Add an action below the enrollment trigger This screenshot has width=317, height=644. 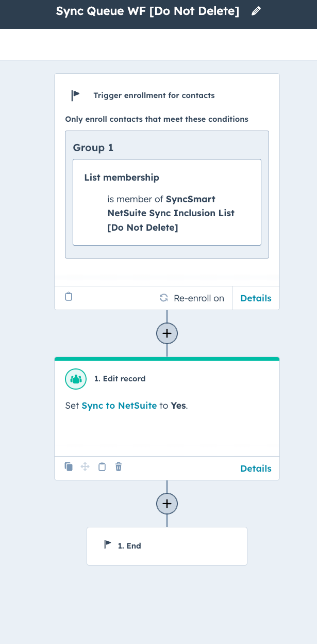(x=167, y=333)
